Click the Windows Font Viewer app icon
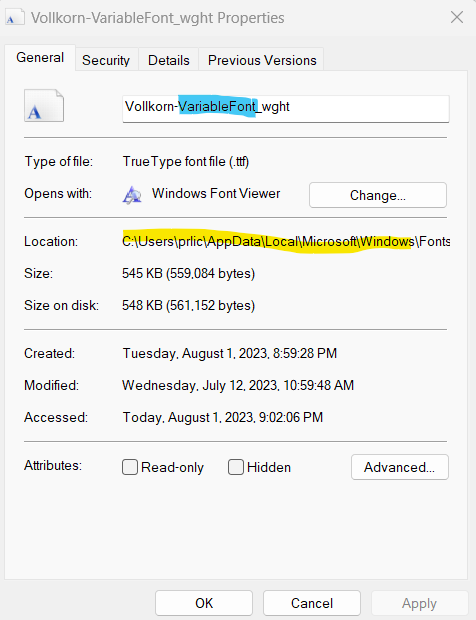Image resolution: width=476 pixels, height=620 pixels. (132, 195)
